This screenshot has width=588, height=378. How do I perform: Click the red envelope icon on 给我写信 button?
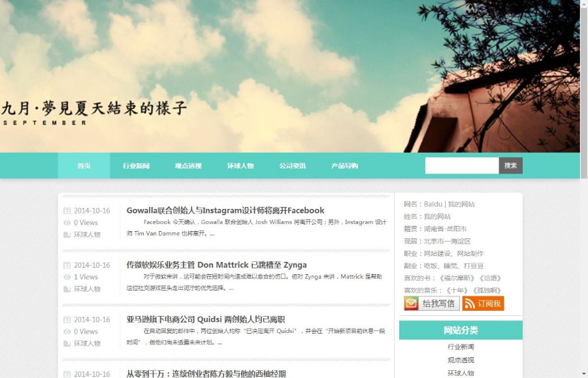(410, 303)
